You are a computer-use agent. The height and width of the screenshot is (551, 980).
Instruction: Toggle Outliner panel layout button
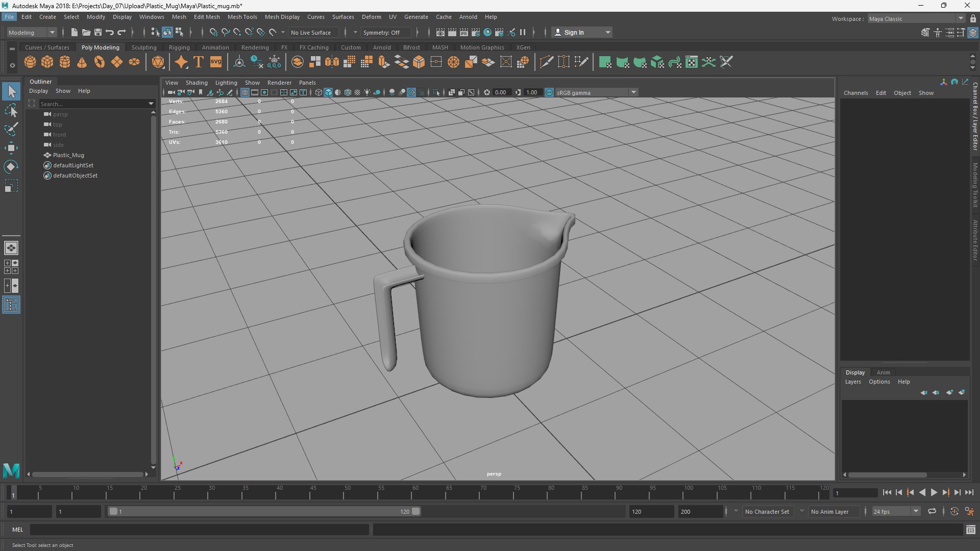[11, 305]
